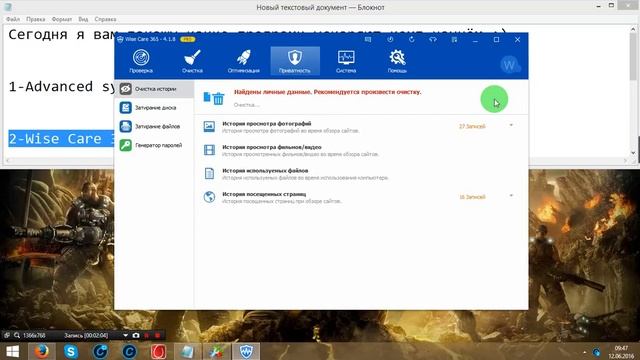Click the История посещенных страниц row title
640x360 pixels.
[264, 194]
